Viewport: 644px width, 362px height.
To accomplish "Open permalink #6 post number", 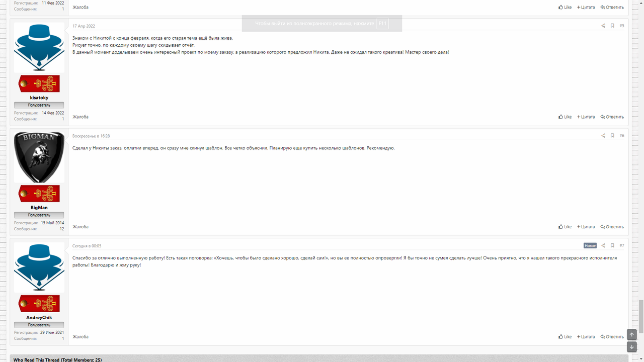I will pyautogui.click(x=622, y=136).
